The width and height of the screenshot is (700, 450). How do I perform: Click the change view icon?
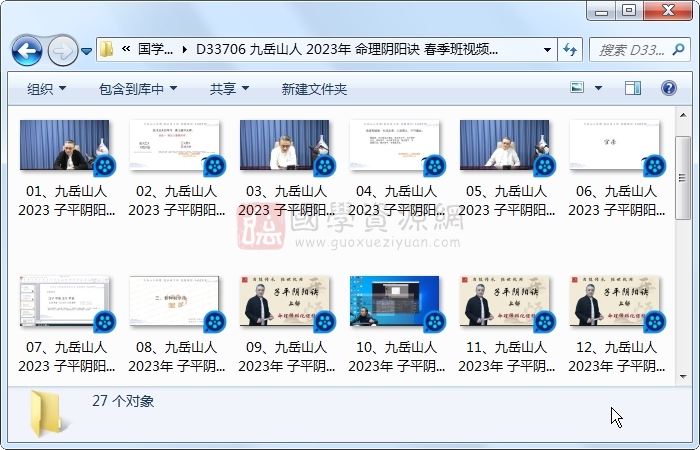pyautogui.click(x=577, y=87)
